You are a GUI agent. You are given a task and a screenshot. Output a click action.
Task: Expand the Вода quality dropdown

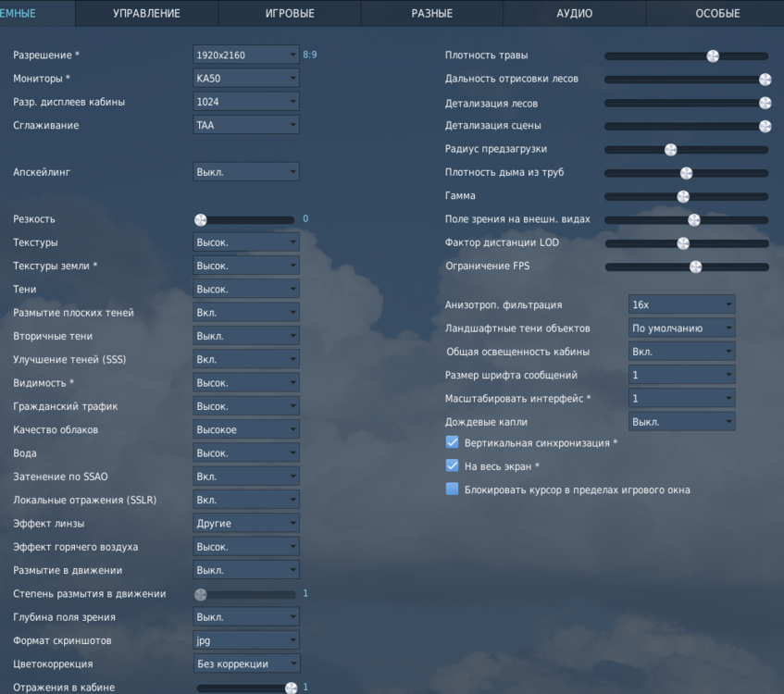246,453
